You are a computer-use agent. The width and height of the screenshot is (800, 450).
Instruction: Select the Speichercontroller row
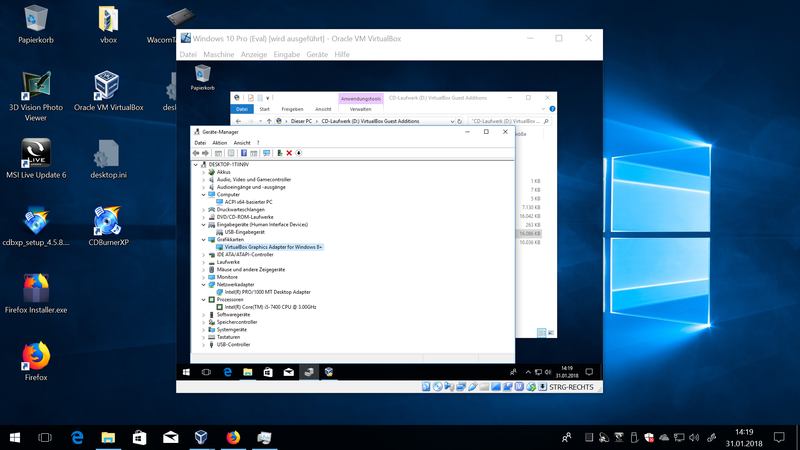237,322
